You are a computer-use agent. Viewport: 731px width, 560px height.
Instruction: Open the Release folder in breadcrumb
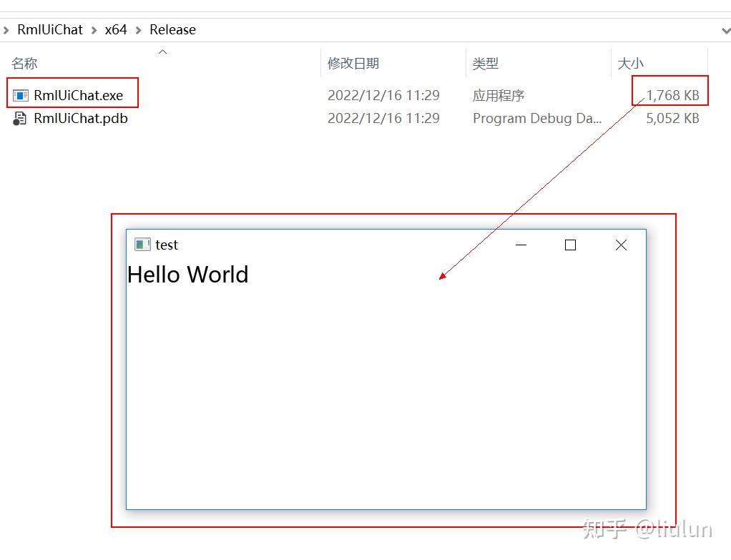click(172, 30)
